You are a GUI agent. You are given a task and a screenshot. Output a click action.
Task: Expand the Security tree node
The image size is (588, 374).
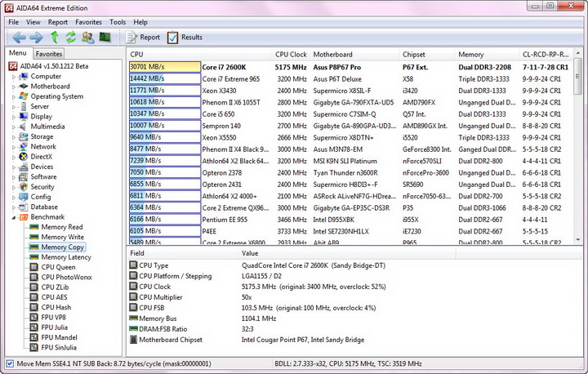click(x=14, y=187)
